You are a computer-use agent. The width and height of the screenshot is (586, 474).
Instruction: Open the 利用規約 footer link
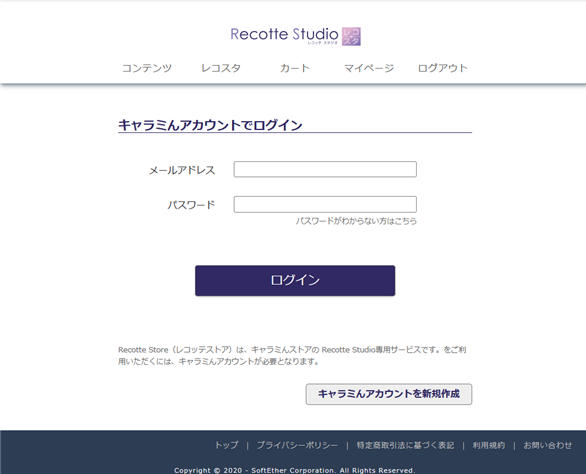[488, 445]
